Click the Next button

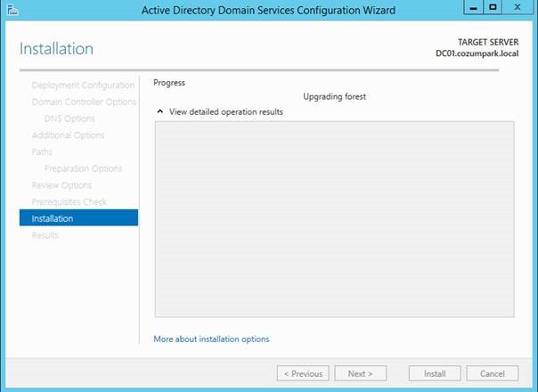click(x=360, y=373)
